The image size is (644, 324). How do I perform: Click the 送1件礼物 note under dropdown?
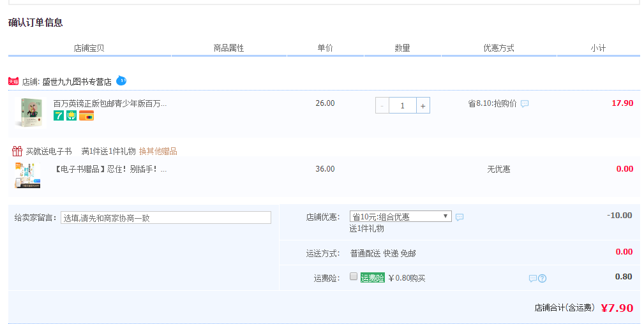click(x=367, y=229)
